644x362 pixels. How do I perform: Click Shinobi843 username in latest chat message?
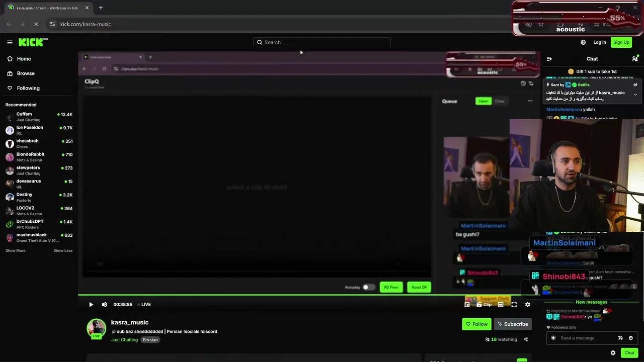[x=573, y=317]
